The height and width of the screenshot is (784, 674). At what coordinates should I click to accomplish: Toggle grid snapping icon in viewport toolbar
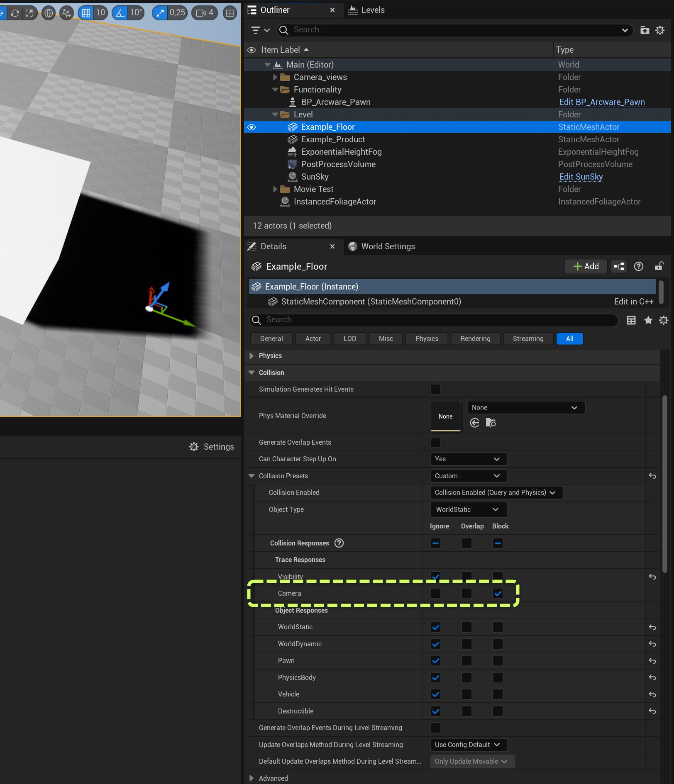tap(86, 13)
